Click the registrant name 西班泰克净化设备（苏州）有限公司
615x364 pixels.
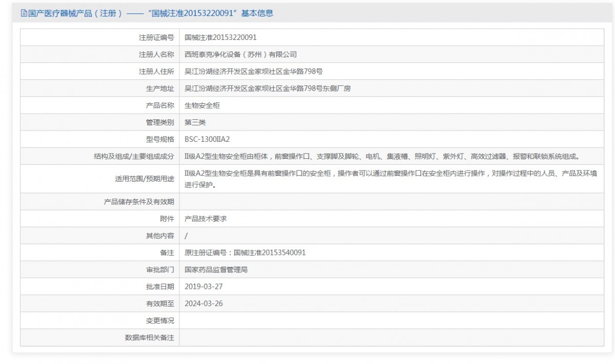pyautogui.click(x=241, y=54)
